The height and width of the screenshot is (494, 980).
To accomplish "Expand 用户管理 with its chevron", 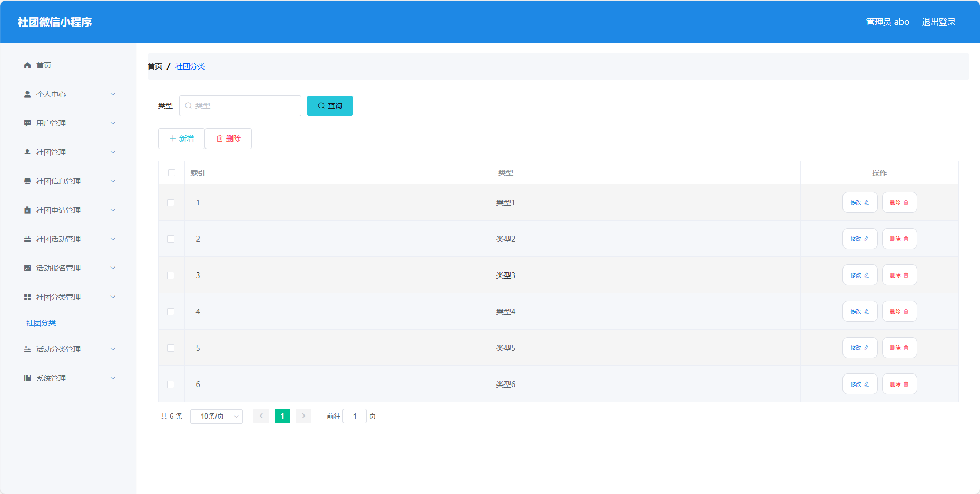I will [113, 123].
